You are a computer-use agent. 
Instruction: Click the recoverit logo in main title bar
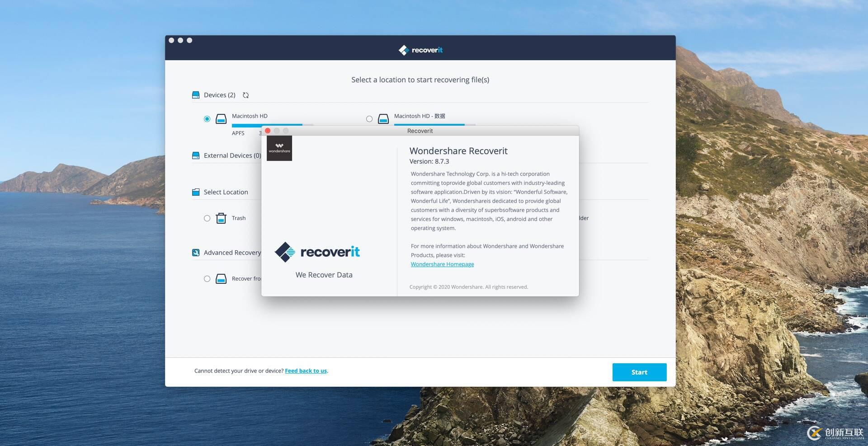420,50
